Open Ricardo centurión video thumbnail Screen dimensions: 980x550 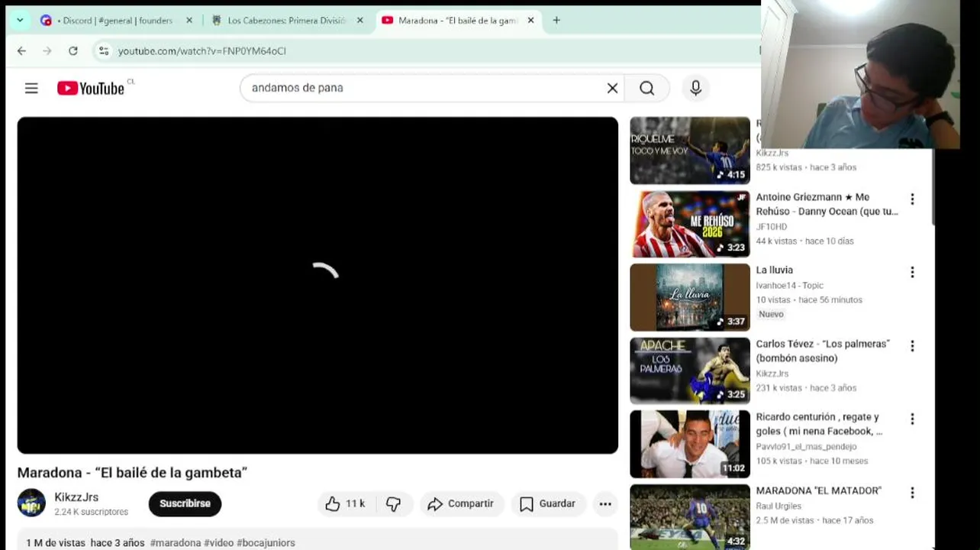(690, 444)
